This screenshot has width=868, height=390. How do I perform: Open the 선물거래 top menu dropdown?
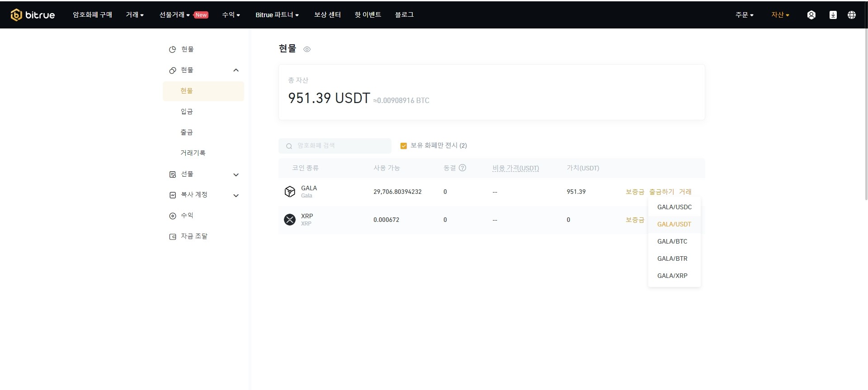coord(175,15)
